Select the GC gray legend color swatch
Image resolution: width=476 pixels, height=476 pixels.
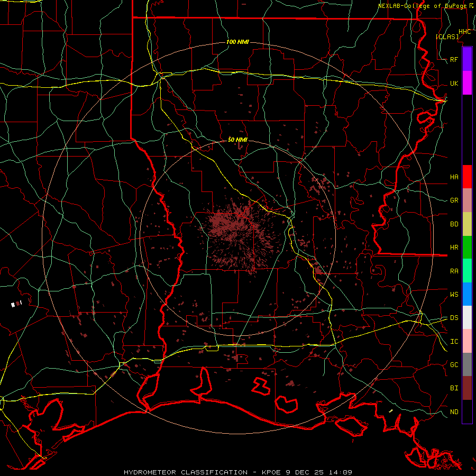click(467, 364)
